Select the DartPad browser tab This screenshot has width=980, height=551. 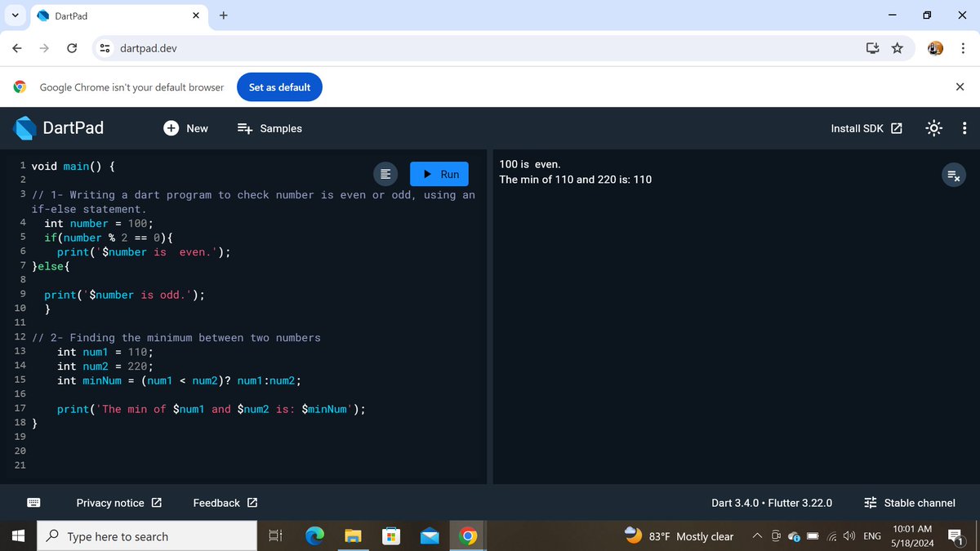[119, 16]
